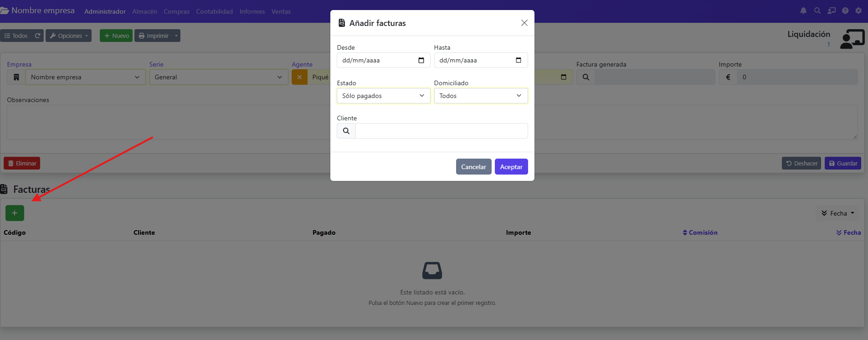Click the reload icon next to Todos
This screenshot has height=340, width=868.
coord(37,36)
